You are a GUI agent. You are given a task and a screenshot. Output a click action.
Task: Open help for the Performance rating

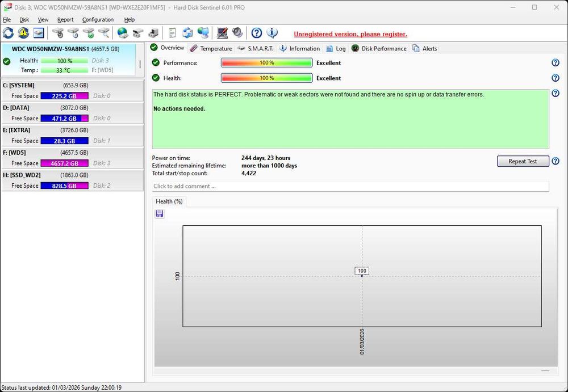pyautogui.click(x=556, y=62)
